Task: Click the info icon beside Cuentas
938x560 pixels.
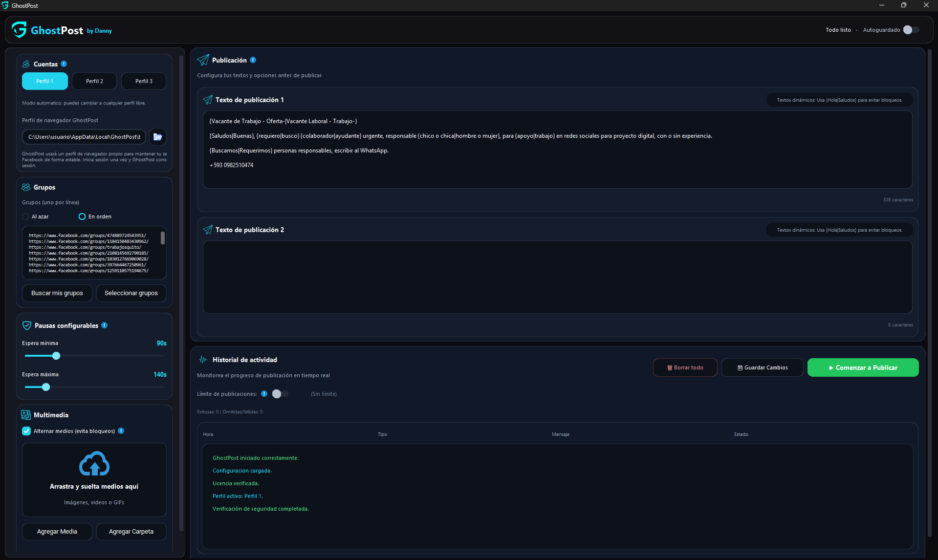Action: (x=64, y=64)
